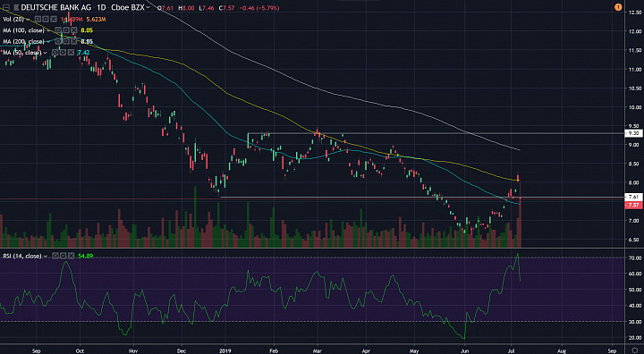Click the 7.61 price label on the axis
Viewport: 644px width, 354px height.
point(633,197)
